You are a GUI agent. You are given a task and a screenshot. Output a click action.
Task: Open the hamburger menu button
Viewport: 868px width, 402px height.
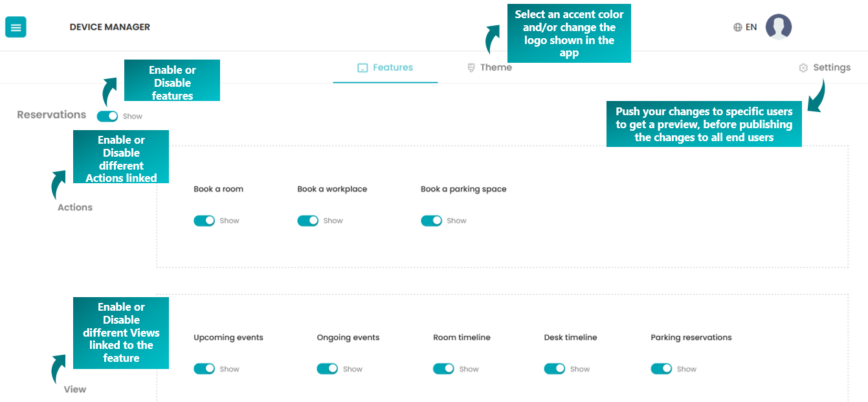point(16,27)
